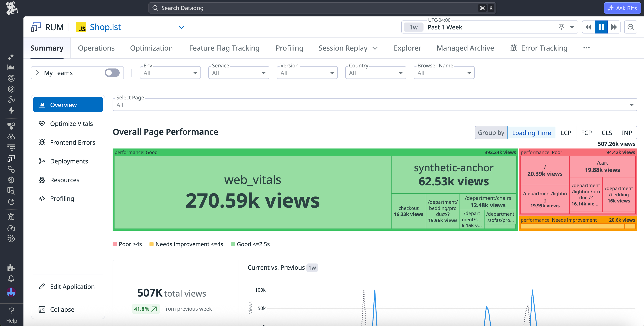The height and width of the screenshot is (326, 644).
Task: Group performance by LCP
Action: (x=566, y=133)
